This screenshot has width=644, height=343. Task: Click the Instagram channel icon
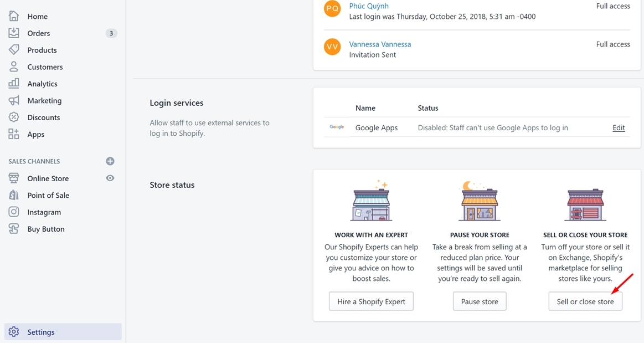14,212
